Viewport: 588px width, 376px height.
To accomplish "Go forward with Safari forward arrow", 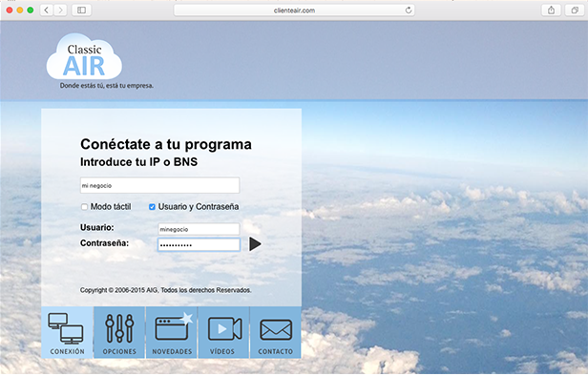I will (x=60, y=10).
